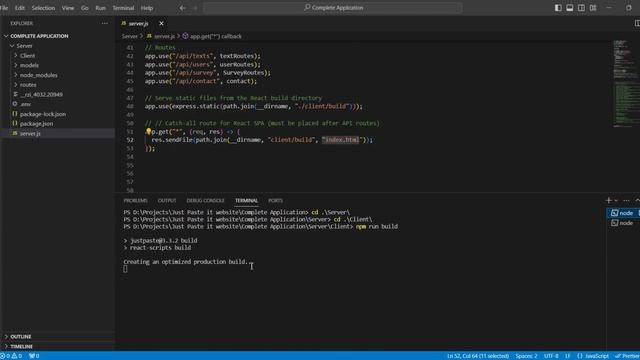The image size is (640, 360).
Task: Click the navigate forward arrow
Action: [195, 8]
